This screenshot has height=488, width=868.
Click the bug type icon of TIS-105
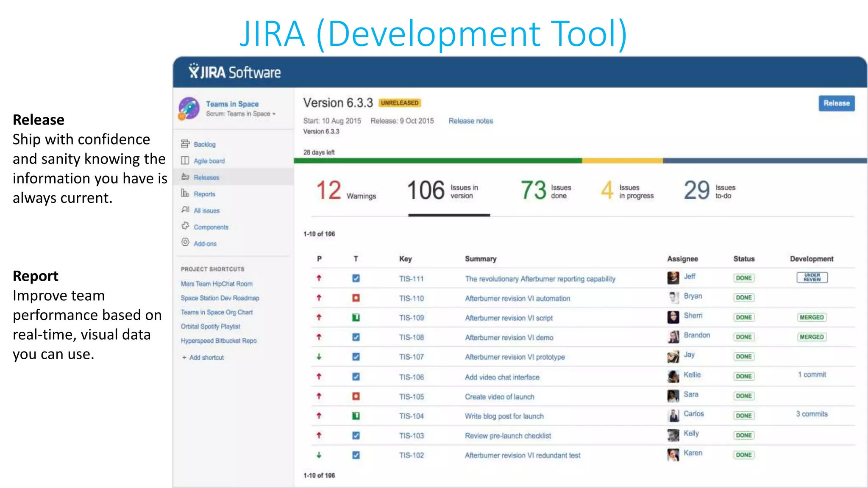point(356,396)
